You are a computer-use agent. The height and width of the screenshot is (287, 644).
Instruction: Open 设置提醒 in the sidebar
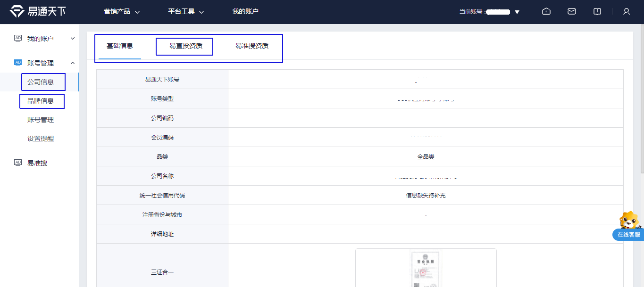coord(41,139)
